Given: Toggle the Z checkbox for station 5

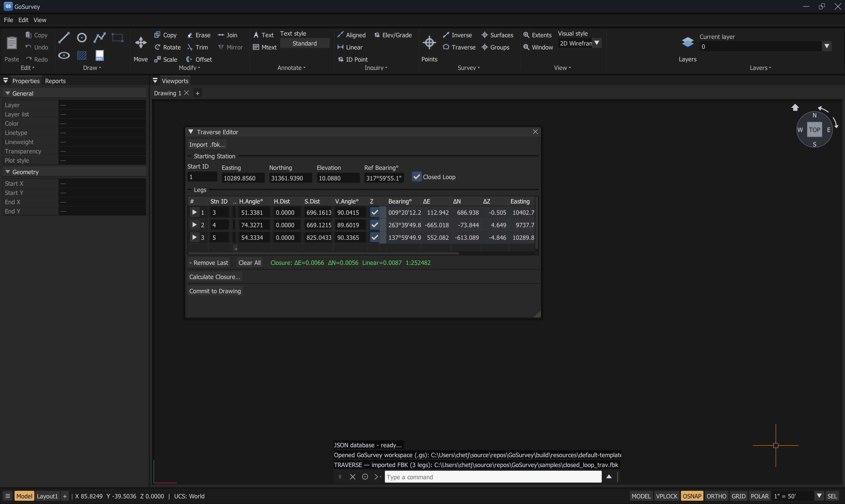Looking at the screenshot, I should (374, 237).
